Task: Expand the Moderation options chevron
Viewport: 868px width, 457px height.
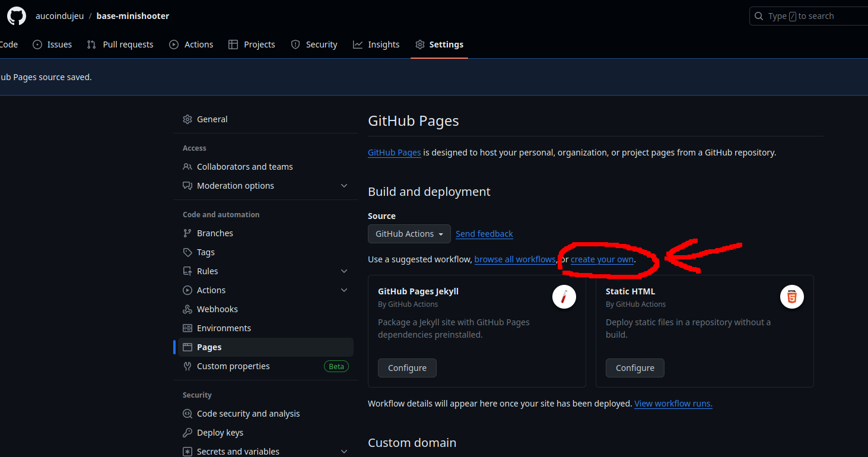Action: 344,186
